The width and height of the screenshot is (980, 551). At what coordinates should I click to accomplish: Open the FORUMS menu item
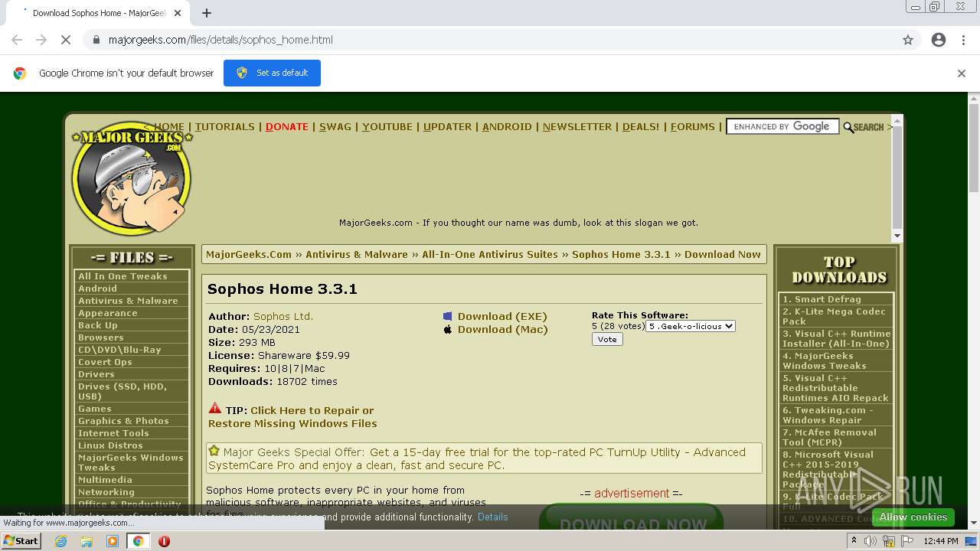[693, 127]
